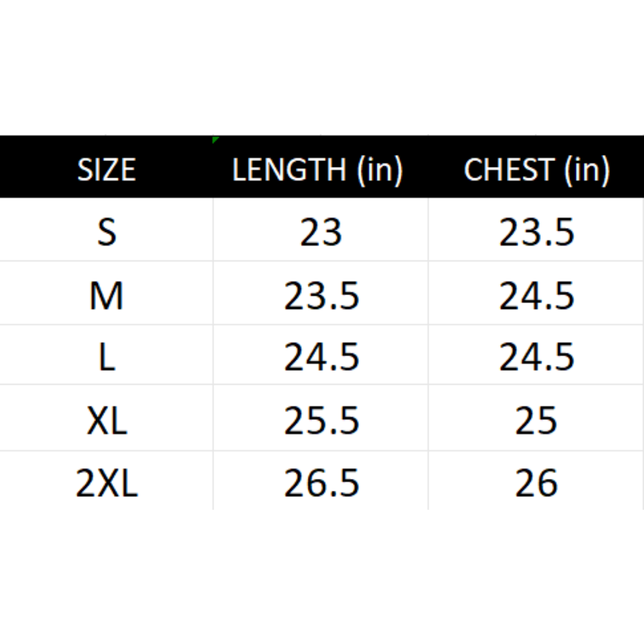Click the length value 23 for S
This screenshot has height=644, width=644.
(x=321, y=233)
